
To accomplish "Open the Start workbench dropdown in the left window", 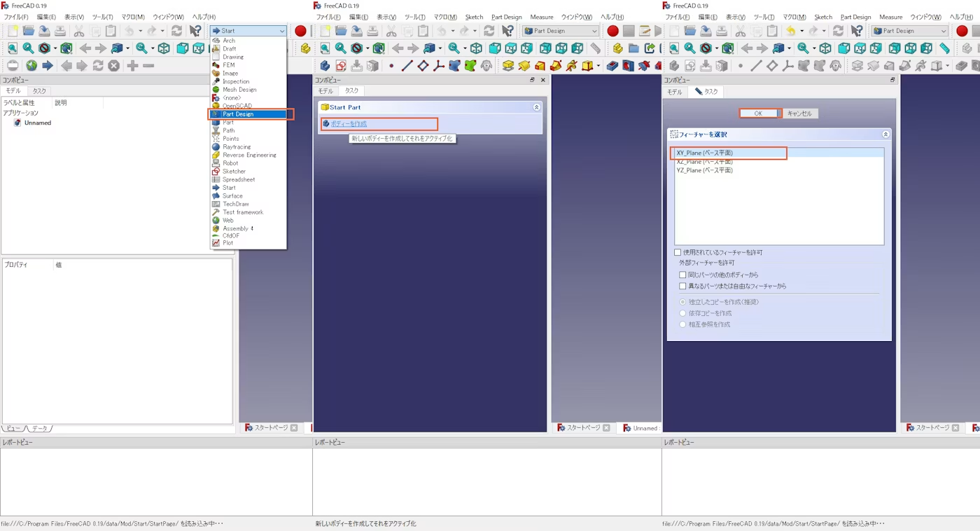I will pyautogui.click(x=248, y=31).
